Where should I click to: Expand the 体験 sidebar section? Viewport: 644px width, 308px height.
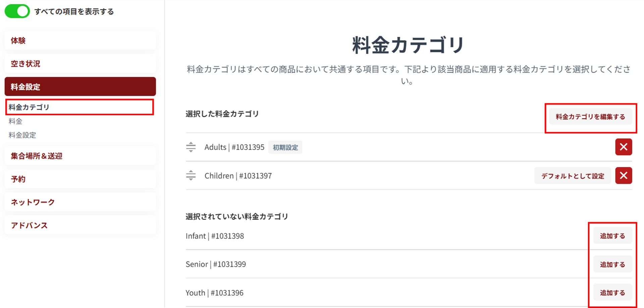(80, 41)
